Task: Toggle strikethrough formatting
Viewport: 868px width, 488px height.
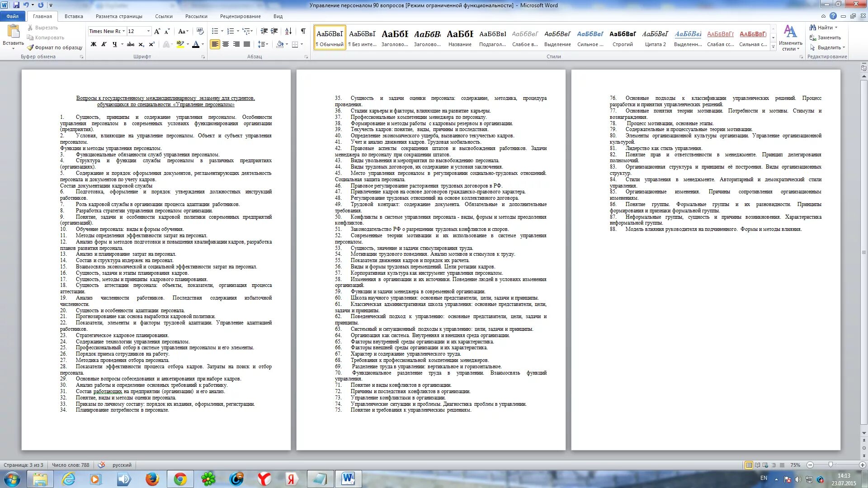Action: 130,44
